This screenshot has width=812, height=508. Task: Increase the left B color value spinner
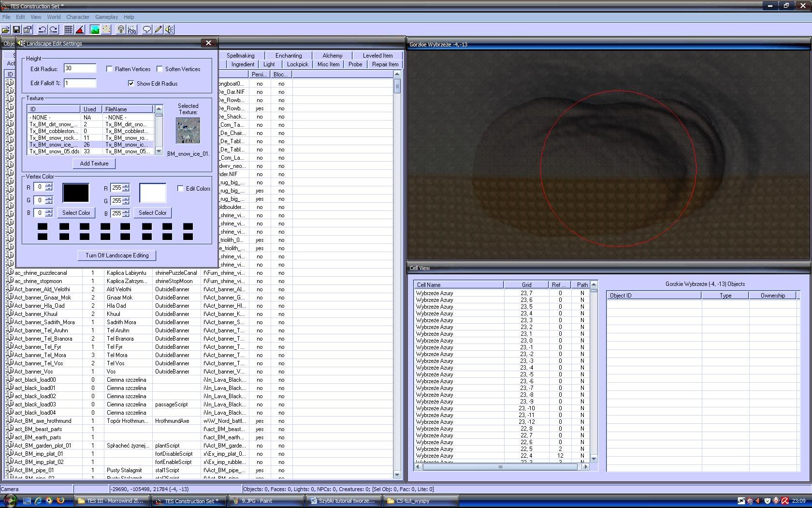click(49, 210)
